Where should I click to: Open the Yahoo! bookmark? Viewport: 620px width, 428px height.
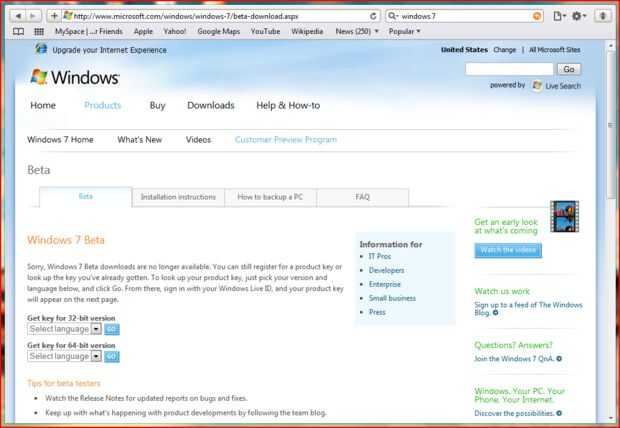click(x=175, y=31)
